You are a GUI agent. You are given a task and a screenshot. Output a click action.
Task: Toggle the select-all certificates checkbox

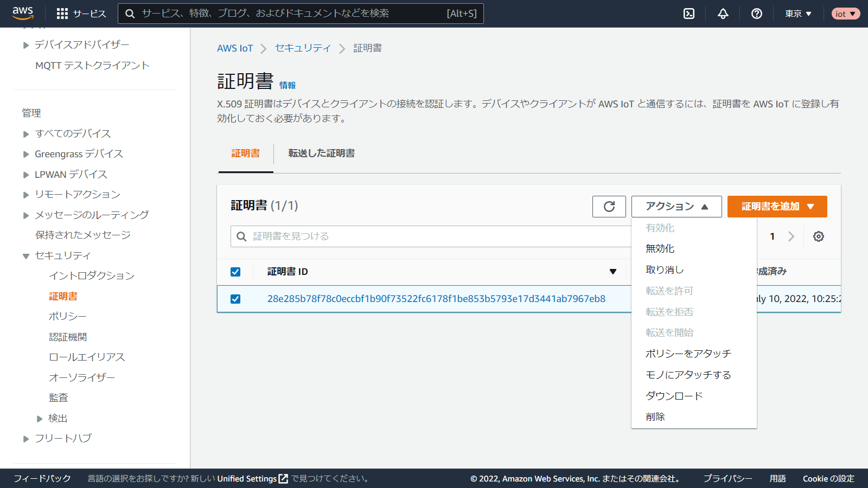(x=235, y=272)
